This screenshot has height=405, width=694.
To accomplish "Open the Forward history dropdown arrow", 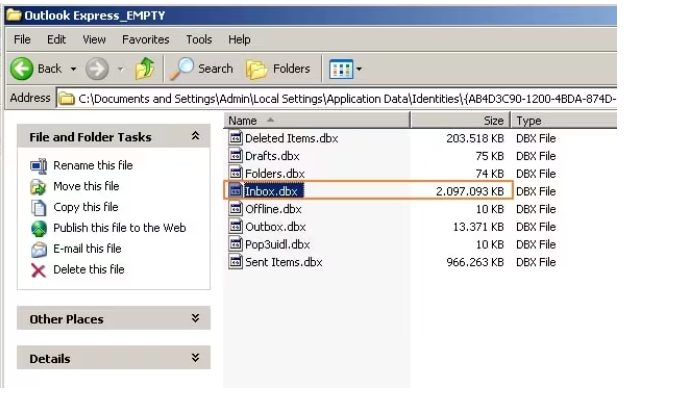I will click(120, 69).
